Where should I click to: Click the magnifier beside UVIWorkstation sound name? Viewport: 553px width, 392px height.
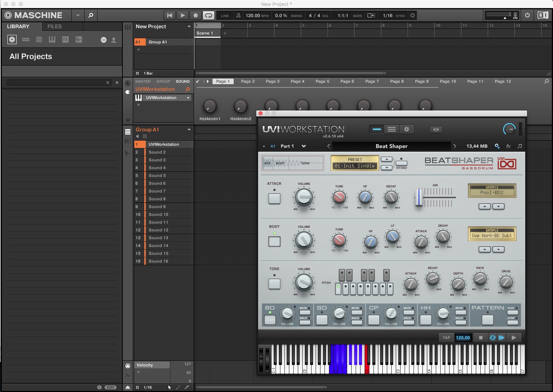pyautogui.click(x=188, y=89)
